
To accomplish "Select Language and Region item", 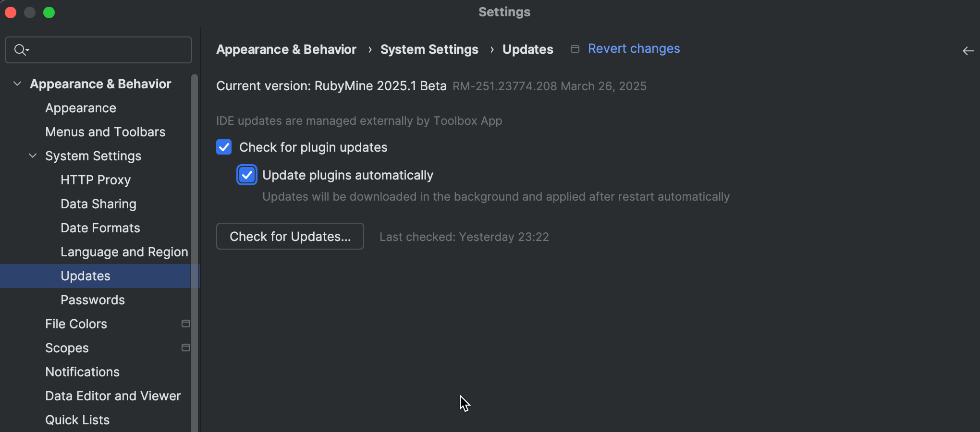I will (124, 252).
